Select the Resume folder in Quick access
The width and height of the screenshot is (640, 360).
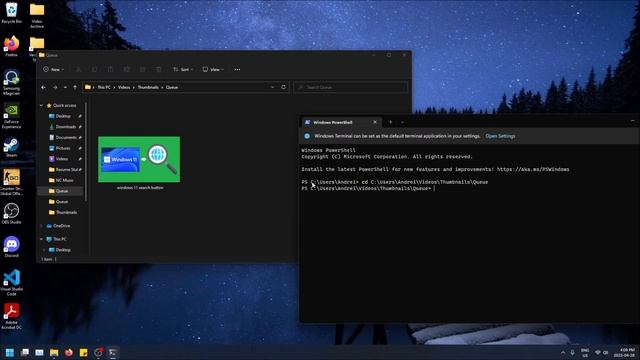(65, 169)
